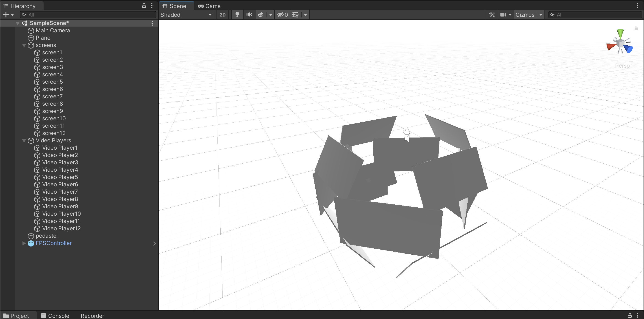Click screen9 cube icon
644x319 pixels.
38,111
